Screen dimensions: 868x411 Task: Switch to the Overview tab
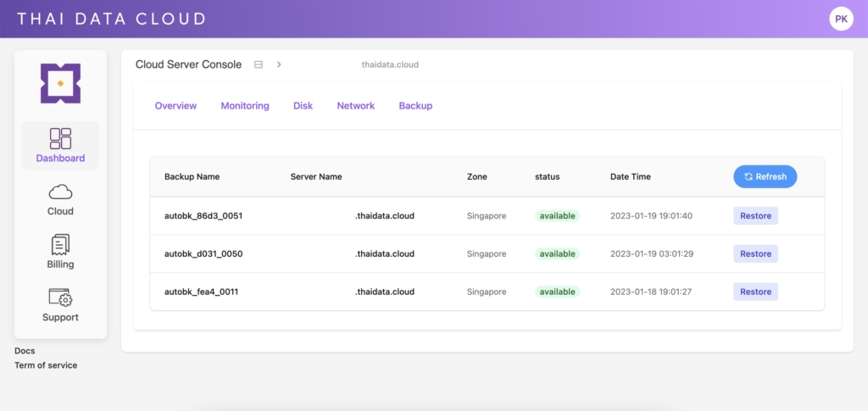(175, 106)
